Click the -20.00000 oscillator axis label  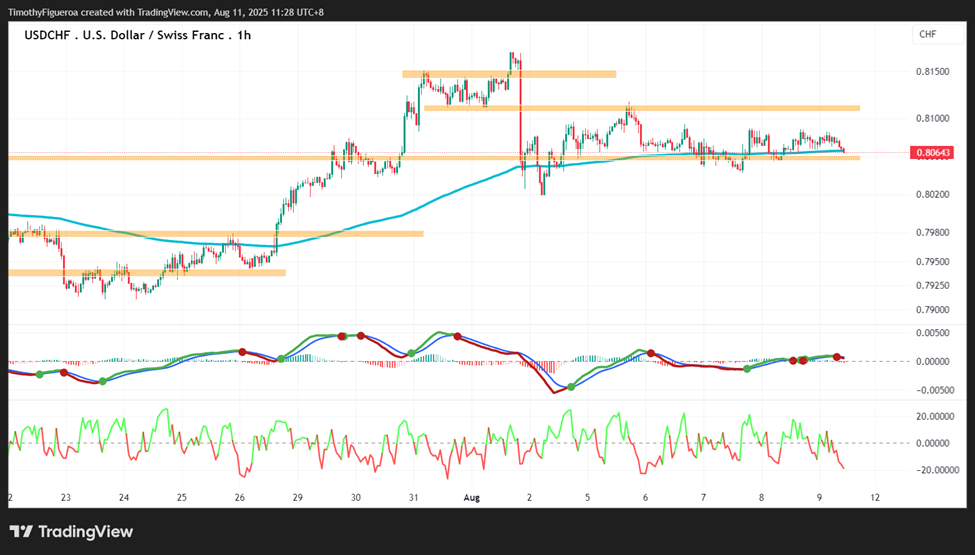[x=931, y=470]
